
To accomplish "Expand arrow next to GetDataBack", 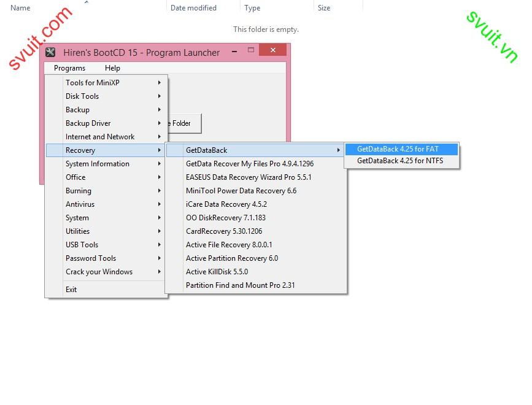I will 338,150.
